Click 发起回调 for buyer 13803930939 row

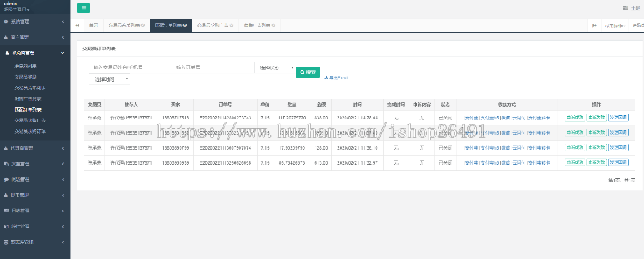pos(618,162)
